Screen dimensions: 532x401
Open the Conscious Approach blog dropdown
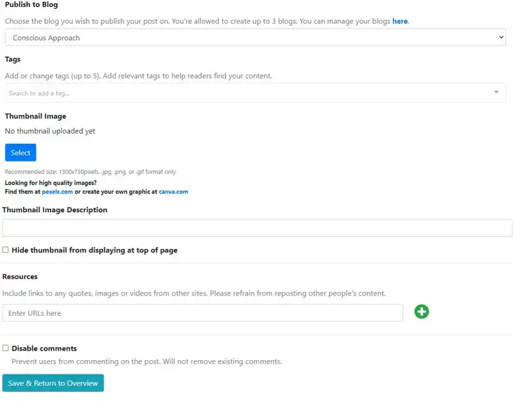pos(255,38)
